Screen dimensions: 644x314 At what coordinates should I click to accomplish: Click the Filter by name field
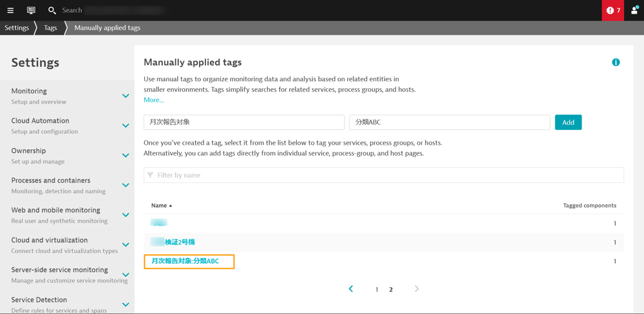[384, 175]
